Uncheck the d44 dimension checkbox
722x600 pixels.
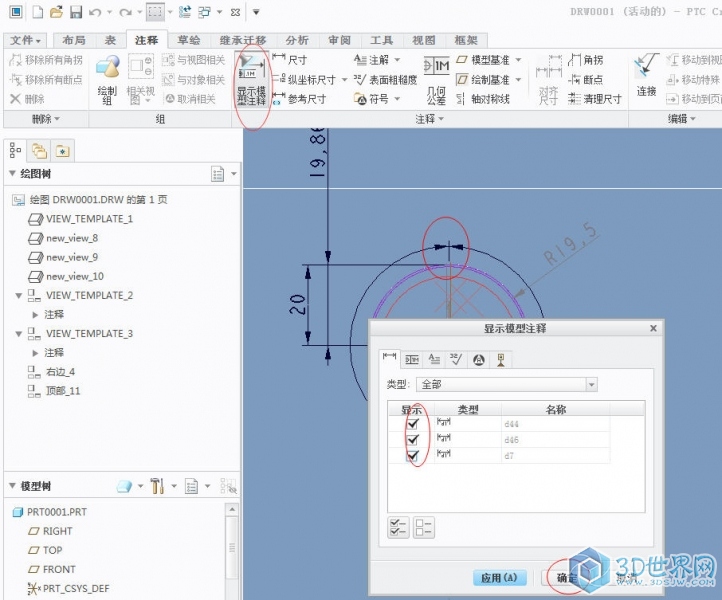(413, 423)
